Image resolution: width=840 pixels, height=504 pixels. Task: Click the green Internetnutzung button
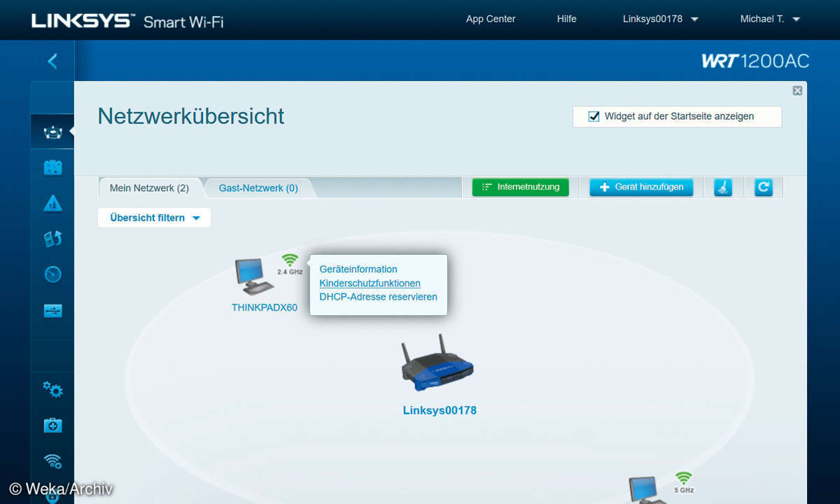click(x=520, y=187)
